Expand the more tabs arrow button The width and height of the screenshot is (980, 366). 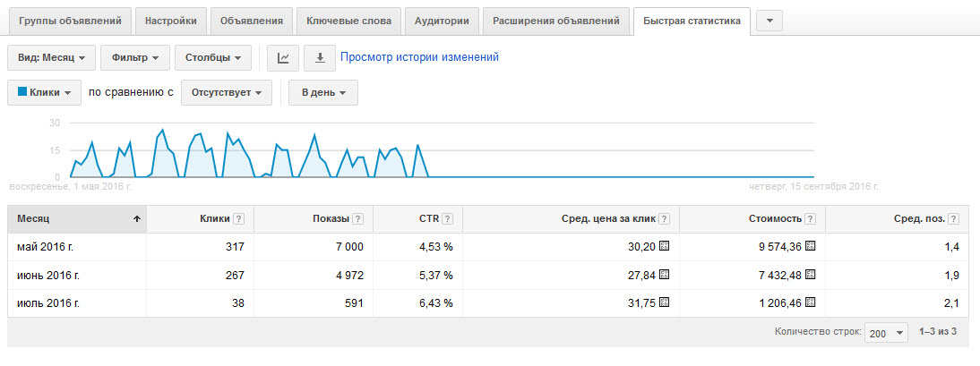pyautogui.click(x=769, y=21)
